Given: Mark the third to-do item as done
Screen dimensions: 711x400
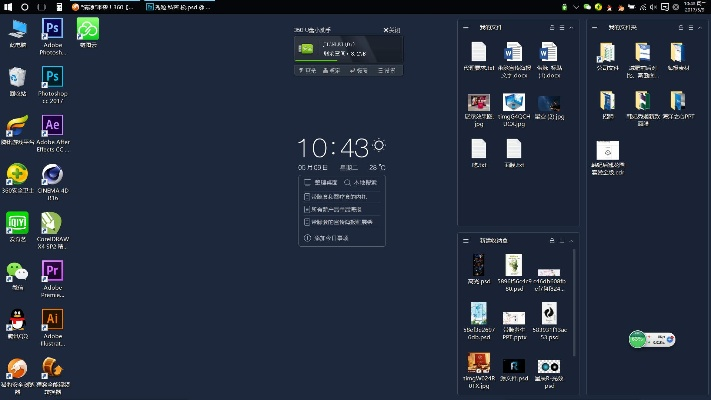Looking at the screenshot, I should 307,222.
